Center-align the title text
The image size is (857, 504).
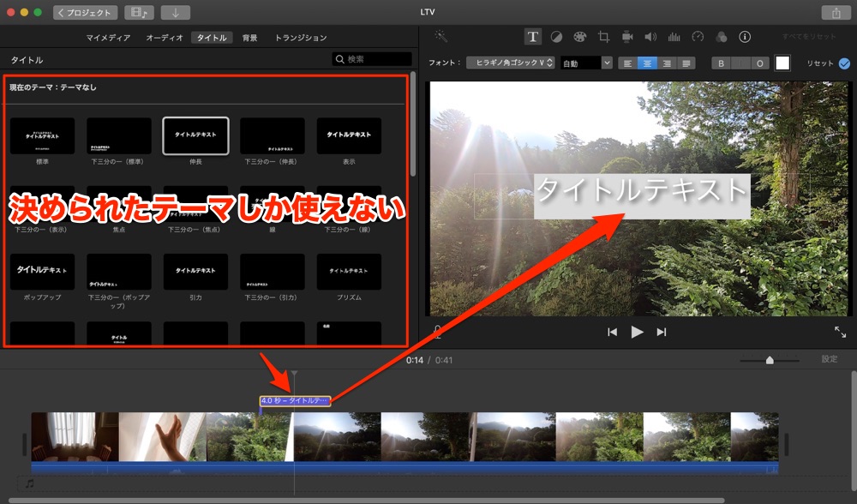(x=647, y=63)
